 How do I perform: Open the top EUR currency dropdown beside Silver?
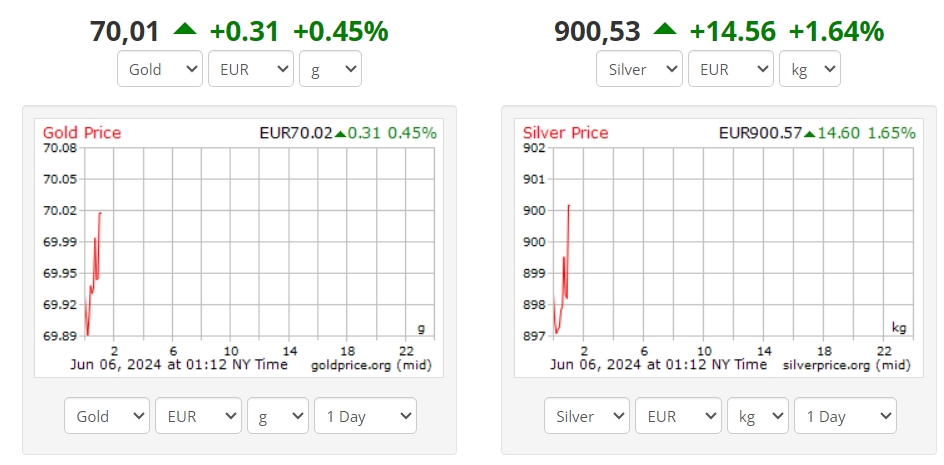731,69
